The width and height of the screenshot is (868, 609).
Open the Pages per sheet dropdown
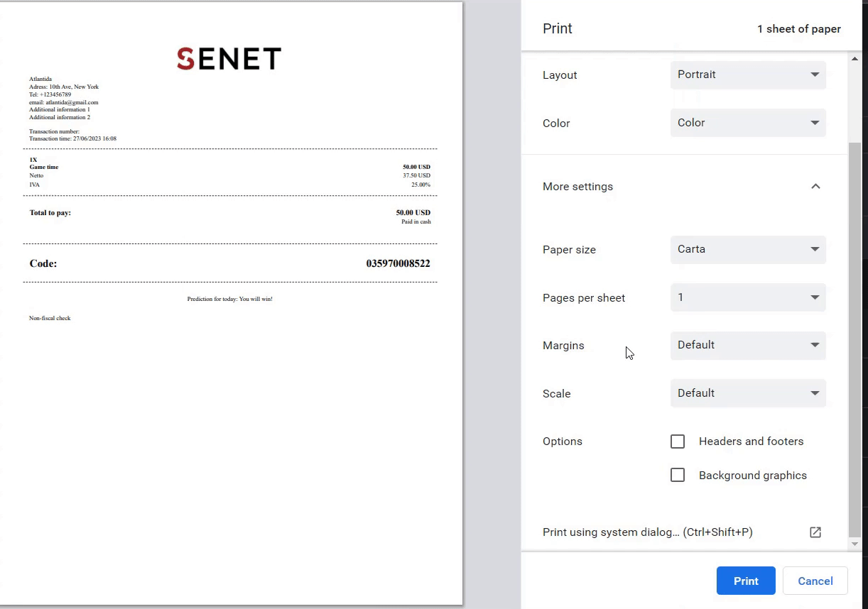(747, 297)
